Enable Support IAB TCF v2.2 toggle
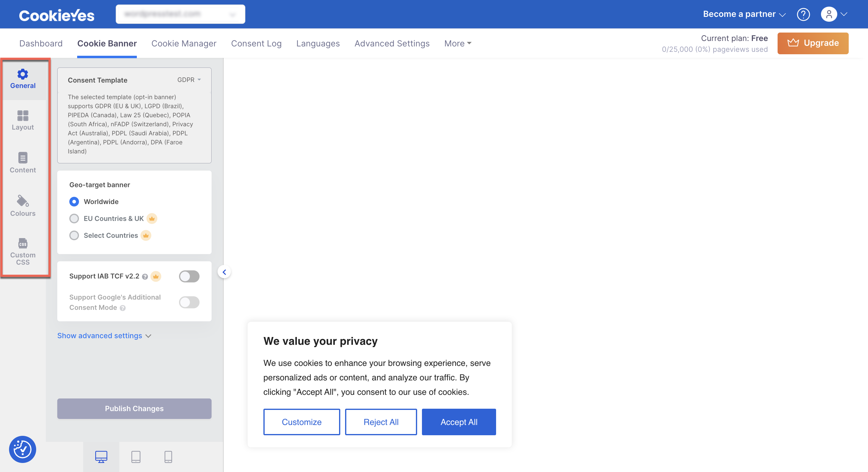The image size is (868, 472). pos(189,276)
